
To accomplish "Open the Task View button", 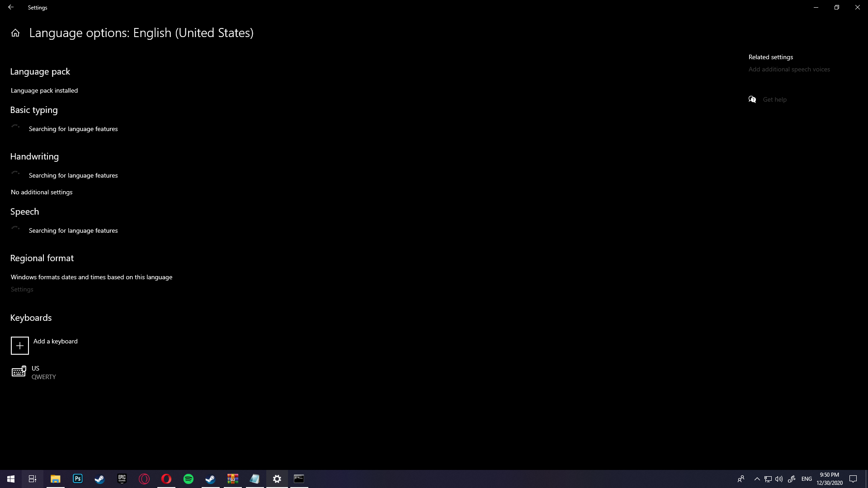I will (x=33, y=479).
